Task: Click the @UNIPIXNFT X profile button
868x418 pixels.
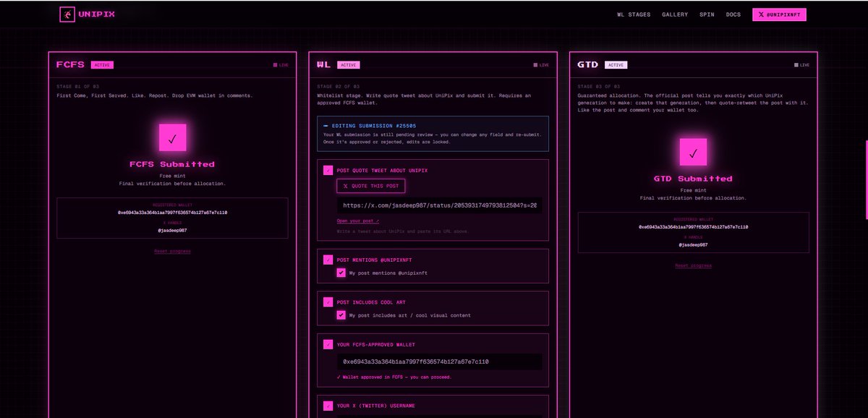Action: click(779, 14)
